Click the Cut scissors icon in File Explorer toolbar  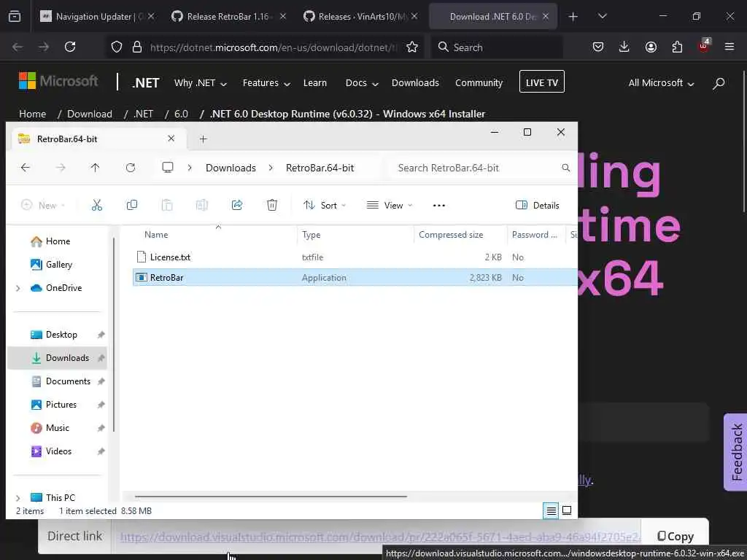coord(97,205)
